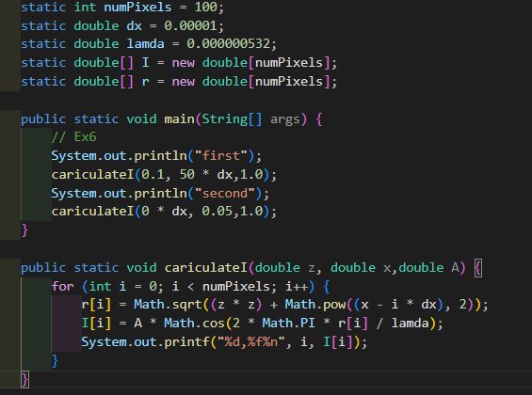Screen dimensions: 532x395
Task: Click cariculateI in the method definition
Action: [205, 268]
